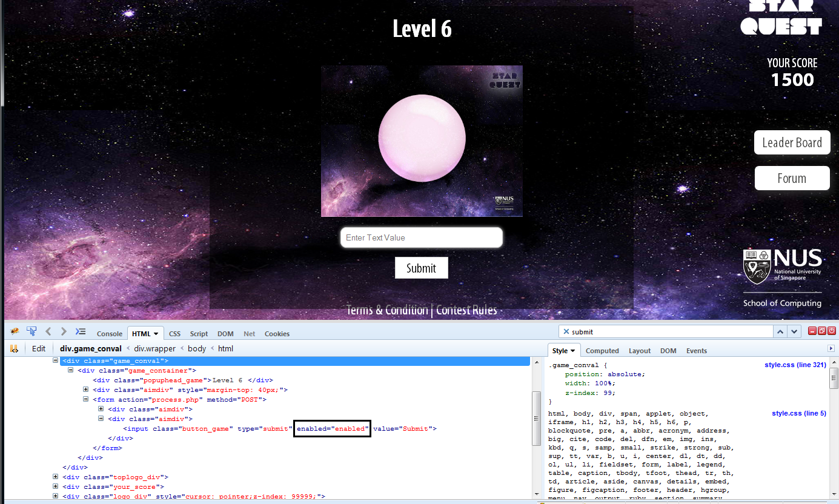839x504 pixels.
Task: Open the Firebug bug icon menu
Action: (x=15, y=331)
